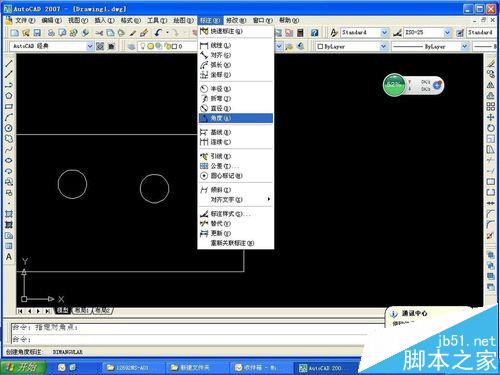Expand the ByLayer linetype dropdown
The image size is (500, 375).
465,46
